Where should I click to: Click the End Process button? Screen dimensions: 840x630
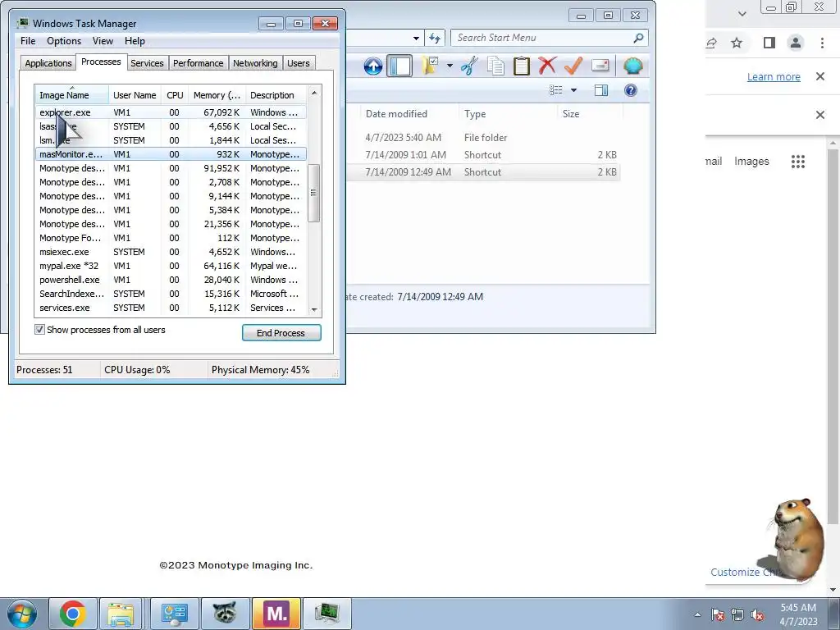point(281,333)
